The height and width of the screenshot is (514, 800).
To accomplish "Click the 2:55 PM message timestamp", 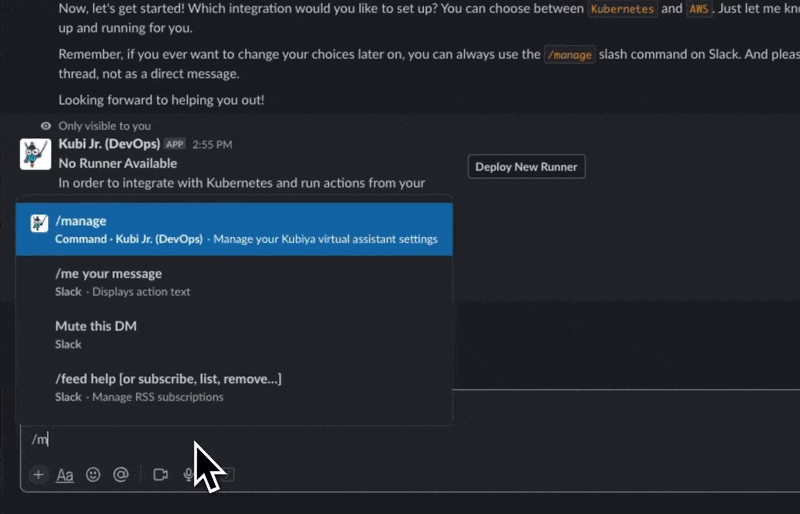I will tap(211, 145).
